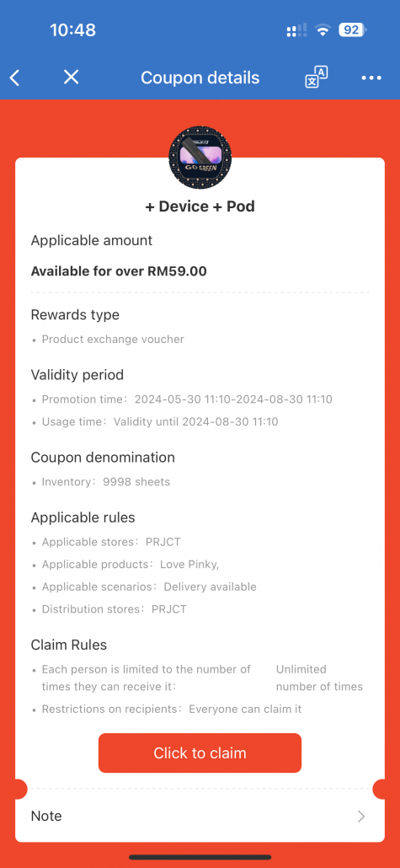Tap the 10:48 clock in status bar
Image resolution: width=400 pixels, height=868 pixels.
(72, 29)
